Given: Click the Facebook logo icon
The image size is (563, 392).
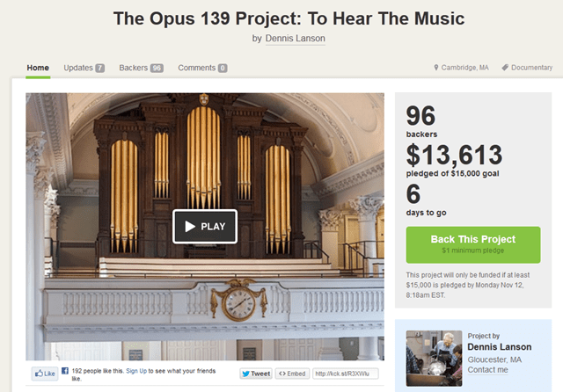Looking at the screenshot, I should coord(65,371).
